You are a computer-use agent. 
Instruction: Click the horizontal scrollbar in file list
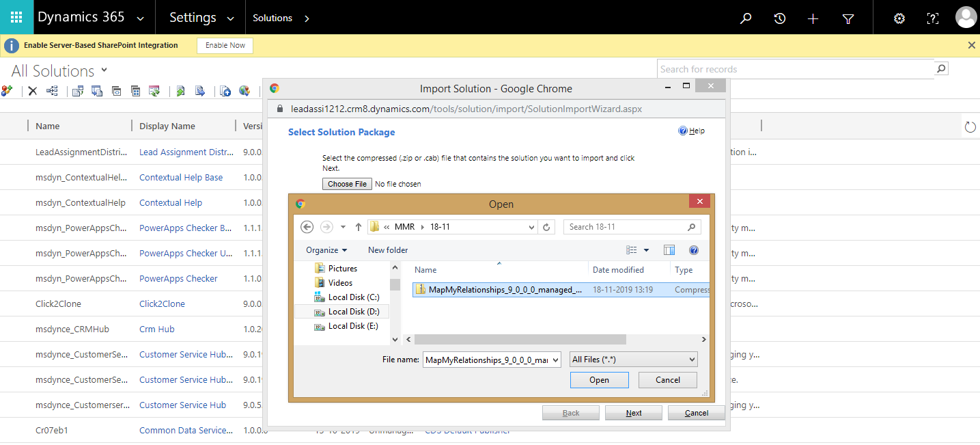tap(520, 340)
